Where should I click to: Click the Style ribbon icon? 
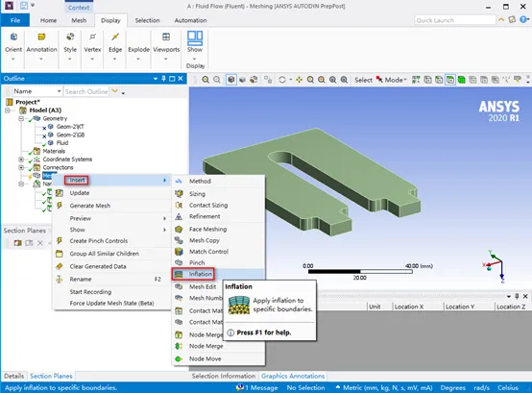(70, 37)
